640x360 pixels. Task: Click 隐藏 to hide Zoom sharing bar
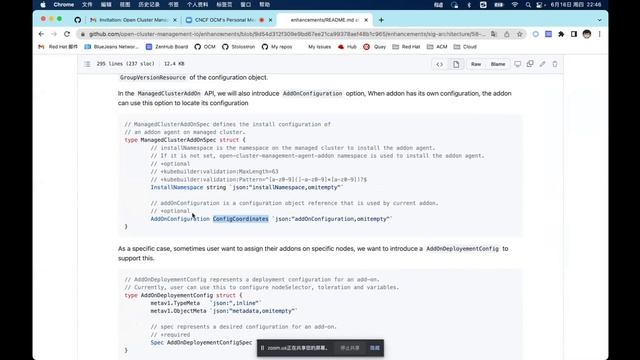[375, 348]
